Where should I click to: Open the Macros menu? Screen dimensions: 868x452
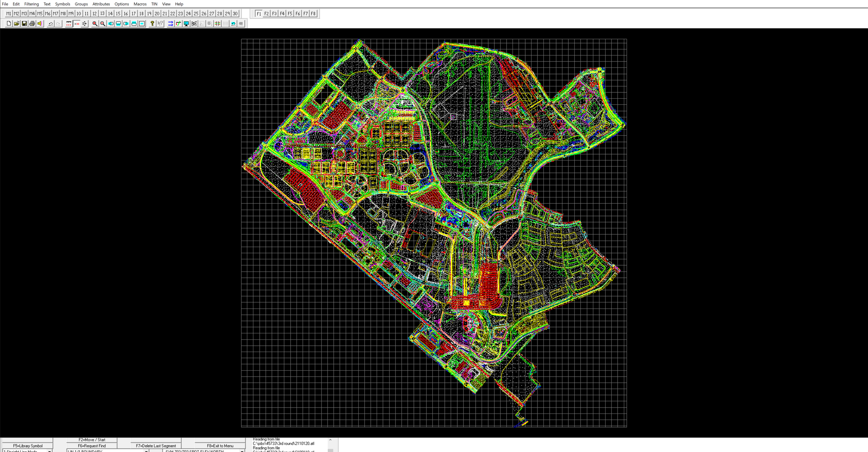[140, 4]
